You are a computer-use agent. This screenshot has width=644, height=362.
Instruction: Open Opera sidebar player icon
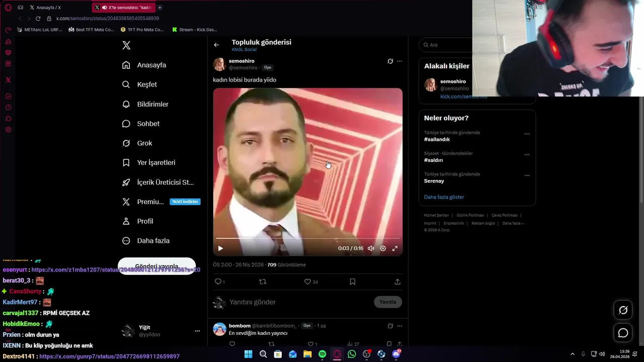[8, 97]
